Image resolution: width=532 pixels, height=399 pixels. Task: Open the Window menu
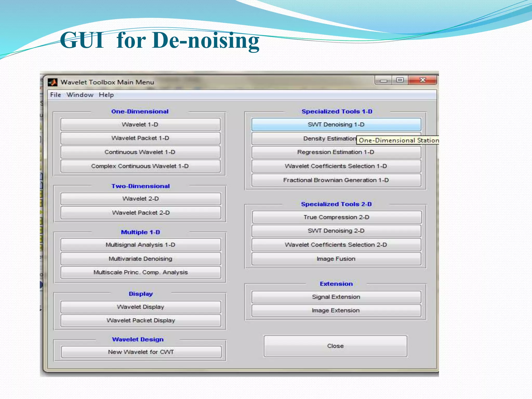[80, 95]
